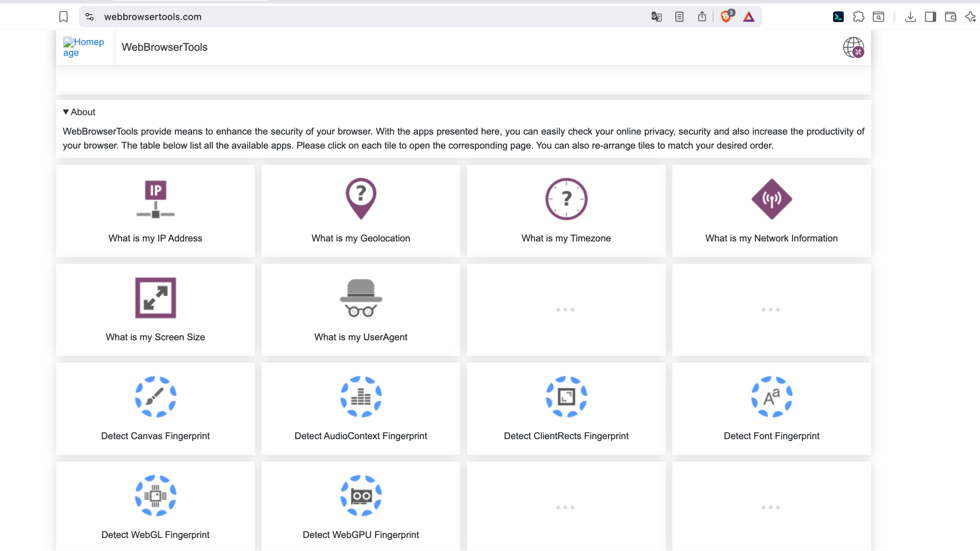980x551 pixels.
Task: Click the tab search icon in browser toolbar
Action: 879,17
